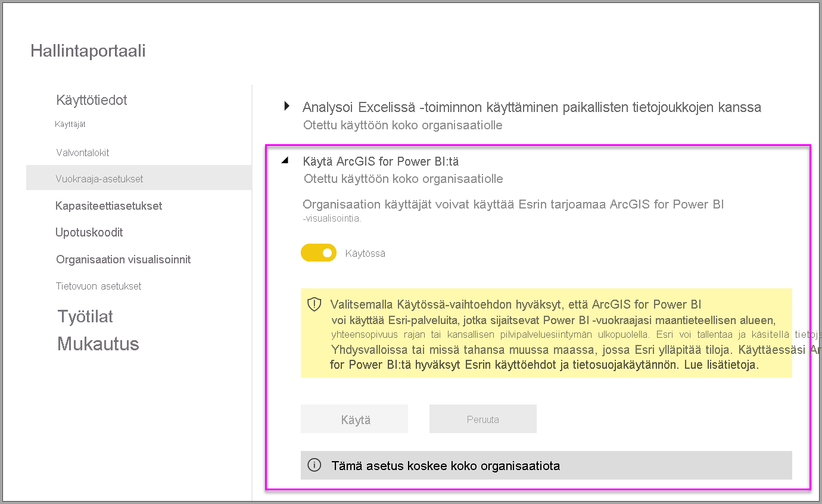Open Työtilat section
822x504 pixels.
[85, 316]
